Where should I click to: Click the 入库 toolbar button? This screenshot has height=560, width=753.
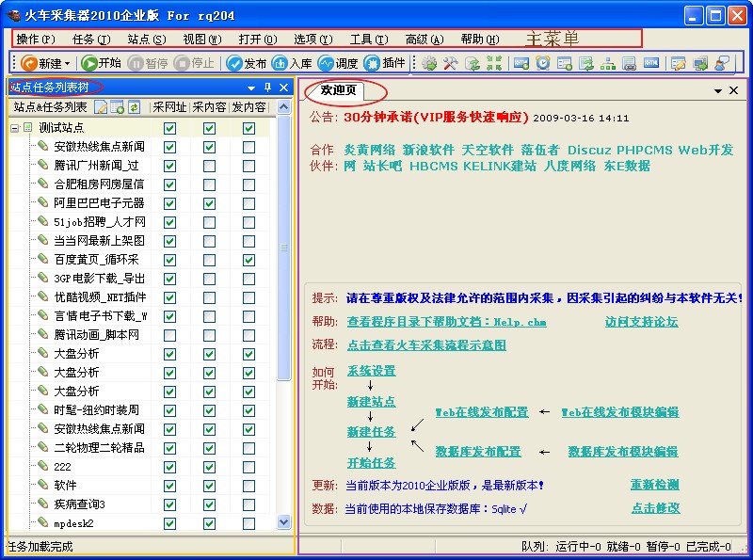point(292,63)
